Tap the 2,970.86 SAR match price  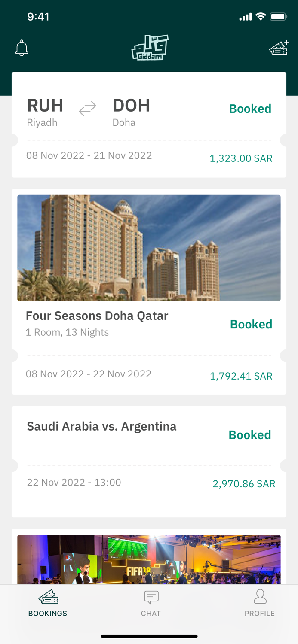pos(244,484)
